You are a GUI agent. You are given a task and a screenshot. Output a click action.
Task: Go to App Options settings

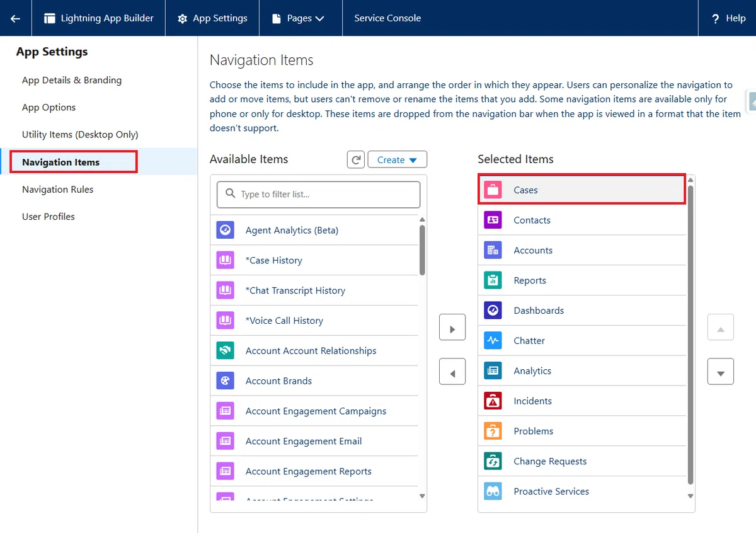point(49,107)
